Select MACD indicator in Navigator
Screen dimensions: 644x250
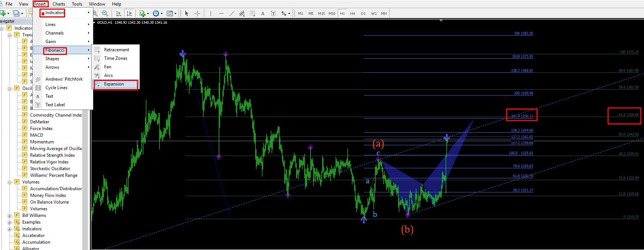click(x=36, y=135)
